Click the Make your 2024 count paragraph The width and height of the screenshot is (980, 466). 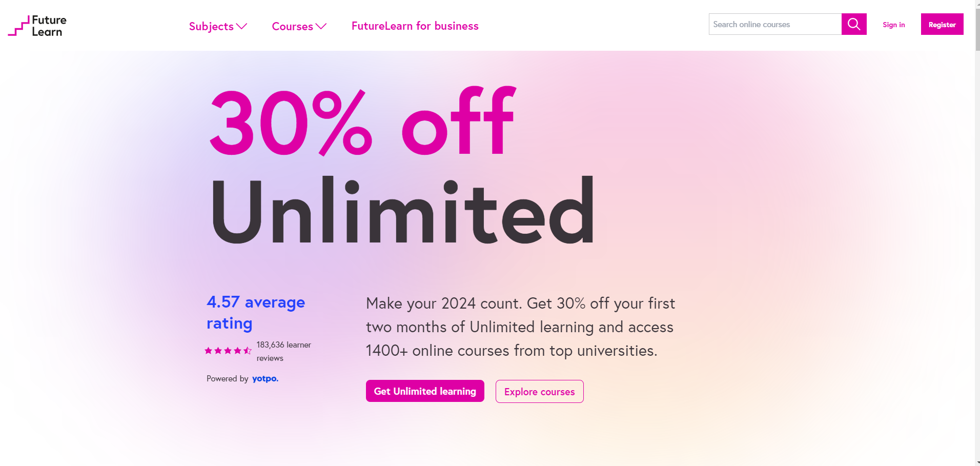tap(520, 327)
